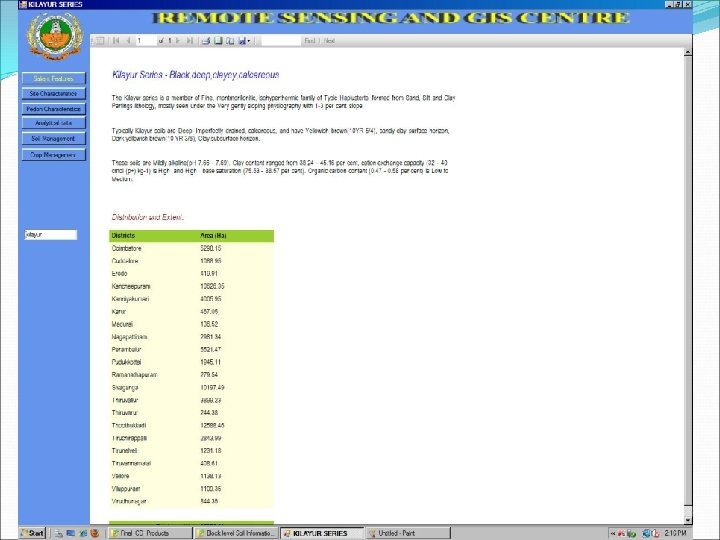Viewport: 720px width, 540px height.
Task: Open the Windows Start menu
Action: 33,533
